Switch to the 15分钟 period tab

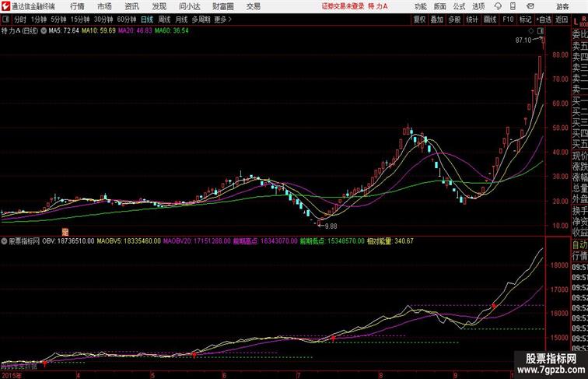[x=80, y=19]
